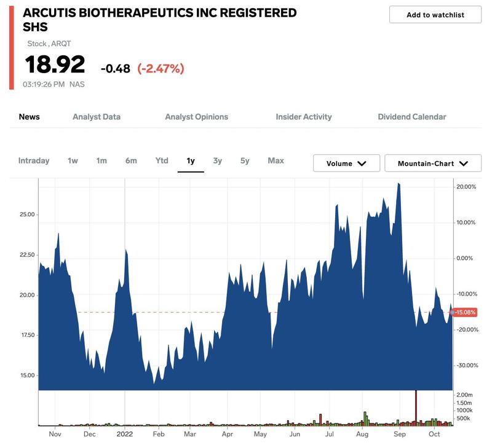This screenshot has height=448, width=492.
Task: Click the green August volume spike bar
Action: [365, 419]
